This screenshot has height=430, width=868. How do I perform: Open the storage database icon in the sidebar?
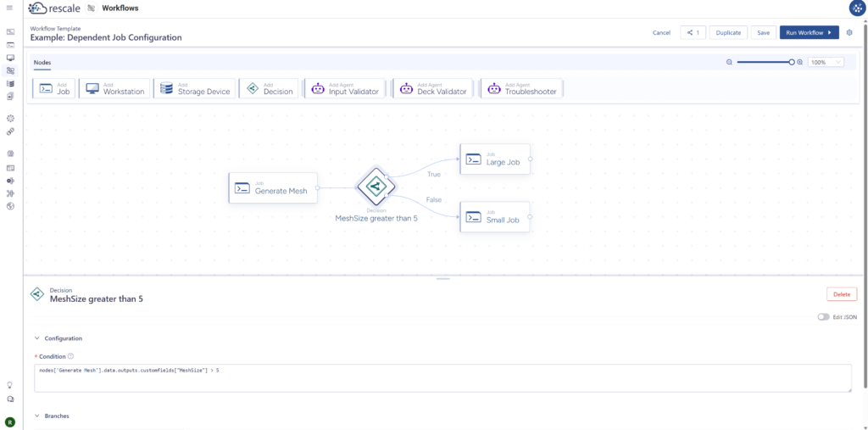(10, 84)
